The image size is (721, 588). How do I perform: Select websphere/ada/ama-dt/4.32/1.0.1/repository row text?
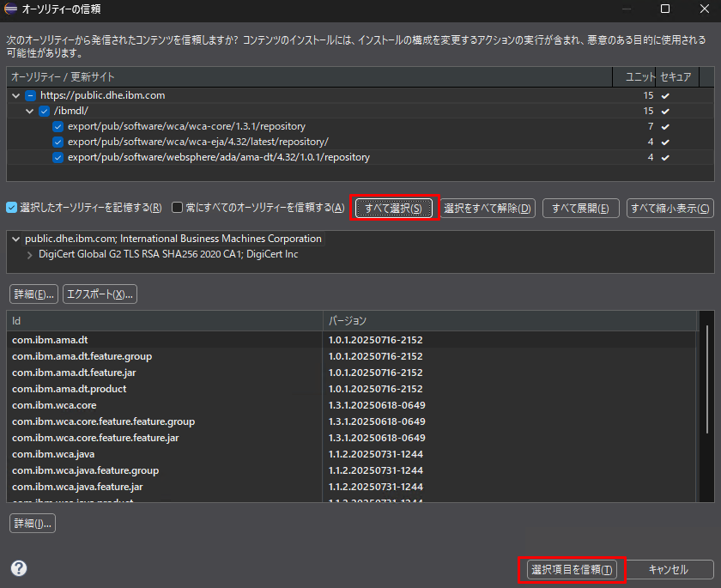(x=219, y=158)
